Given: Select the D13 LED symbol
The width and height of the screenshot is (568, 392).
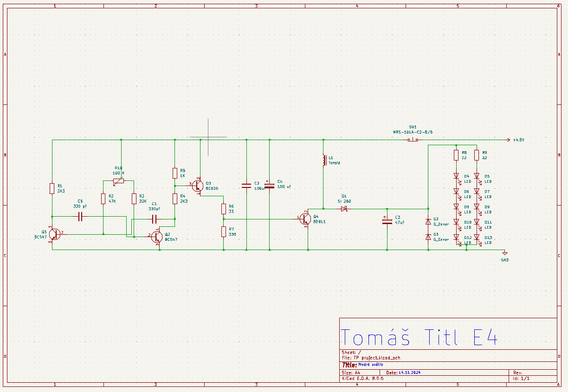Looking at the screenshot, I should 477,238.
